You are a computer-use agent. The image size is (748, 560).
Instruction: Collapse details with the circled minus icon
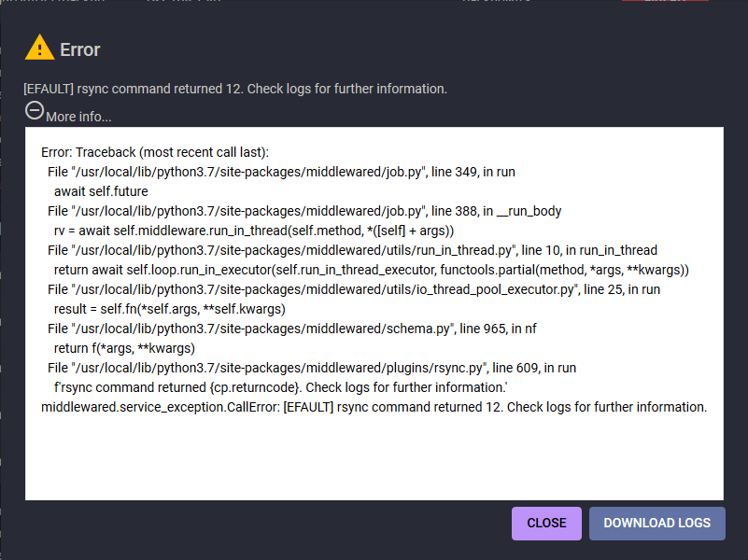click(x=35, y=111)
